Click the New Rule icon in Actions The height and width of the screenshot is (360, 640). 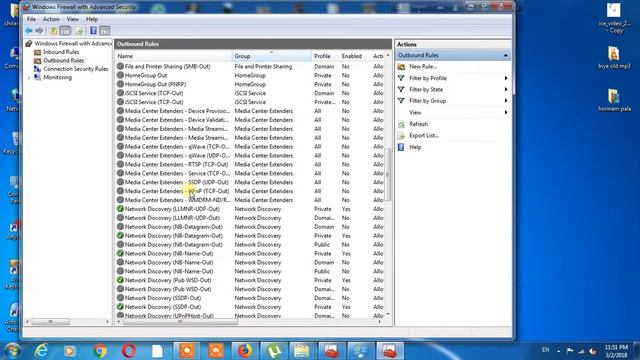pos(401,67)
